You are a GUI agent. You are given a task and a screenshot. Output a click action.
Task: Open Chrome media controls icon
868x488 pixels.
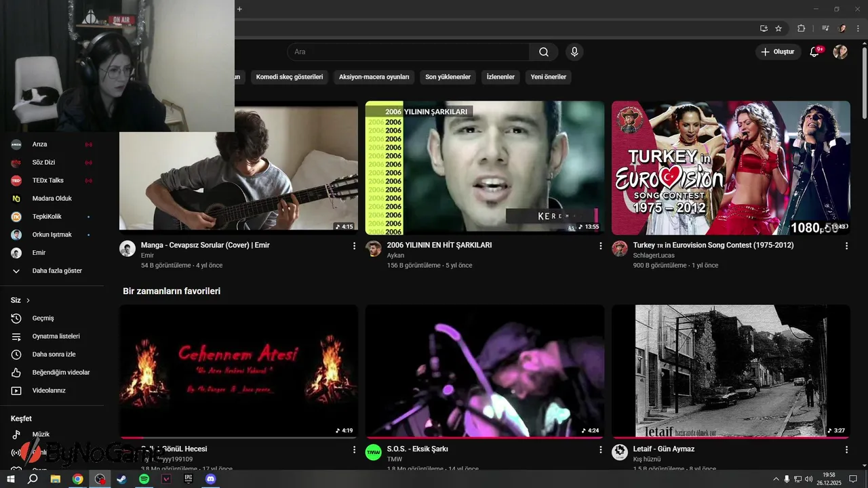825,28
